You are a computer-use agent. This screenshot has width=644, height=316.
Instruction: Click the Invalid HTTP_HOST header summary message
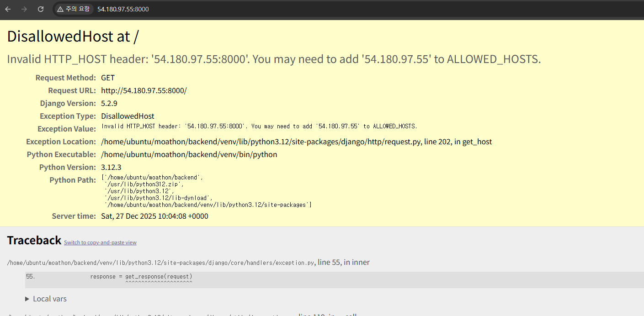click(x=274, y=59)
